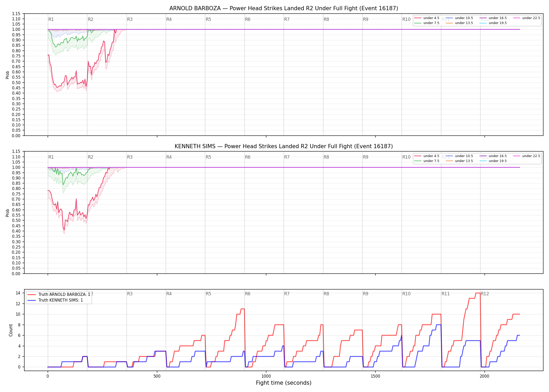549x392 pixels.
Task: Click the 1000 tick label on x-axis
Action: pyautogui.click(x=266, y=376)
